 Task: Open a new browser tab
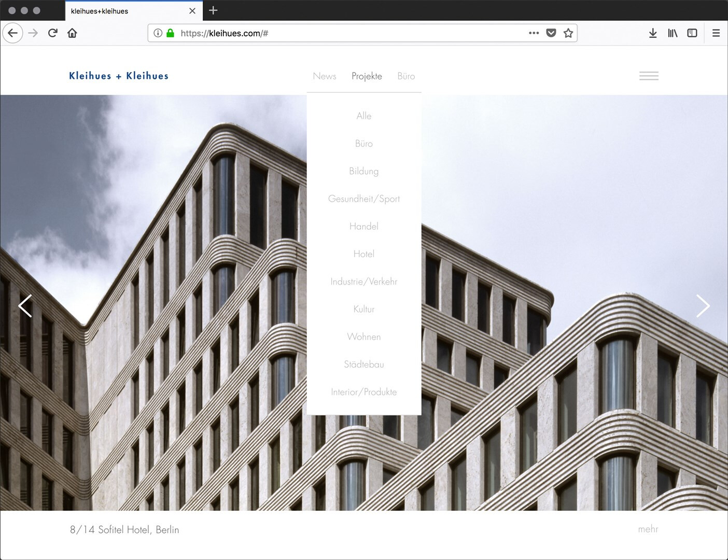click(213, 10)
